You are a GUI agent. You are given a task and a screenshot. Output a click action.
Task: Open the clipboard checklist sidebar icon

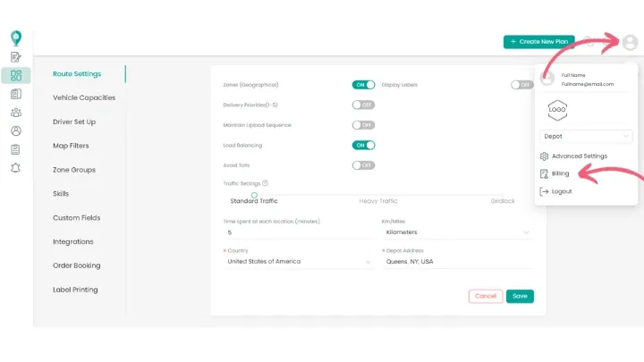pos(16,149)
